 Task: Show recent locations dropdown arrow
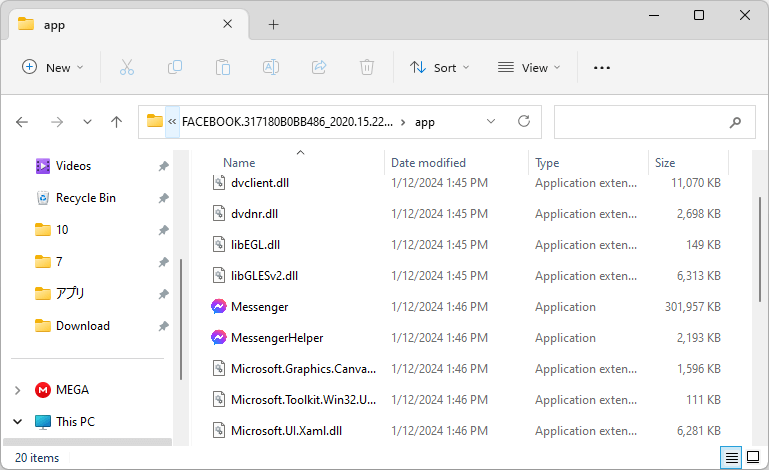[x=87, y=122]
